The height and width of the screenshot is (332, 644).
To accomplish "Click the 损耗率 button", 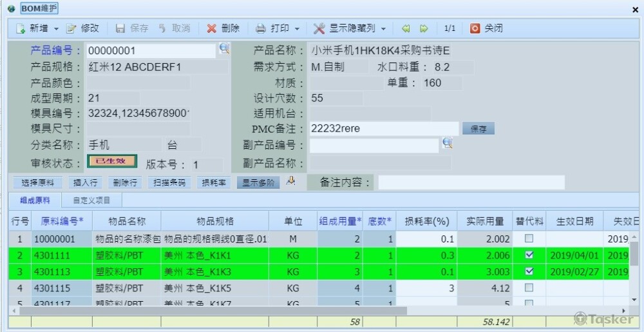I will tap(214, 183).
